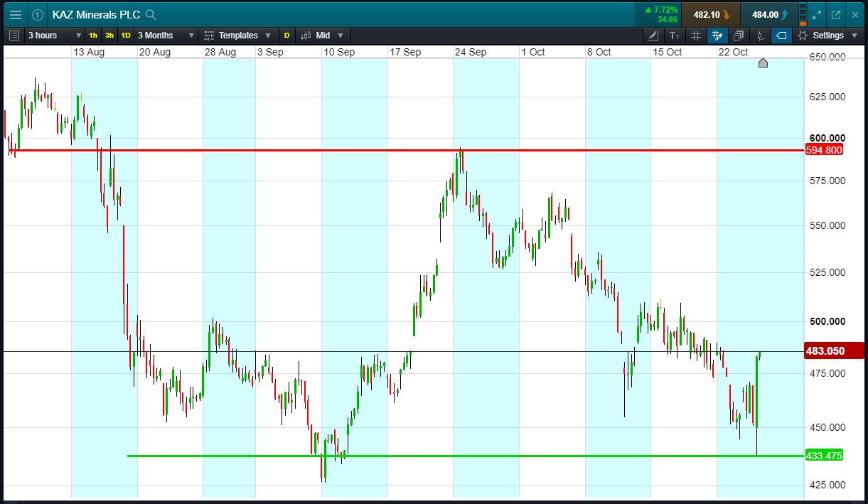The image size is (868, 504).
Task: Toggle the crosshair drawing mode icon
Action: [717, 35]
